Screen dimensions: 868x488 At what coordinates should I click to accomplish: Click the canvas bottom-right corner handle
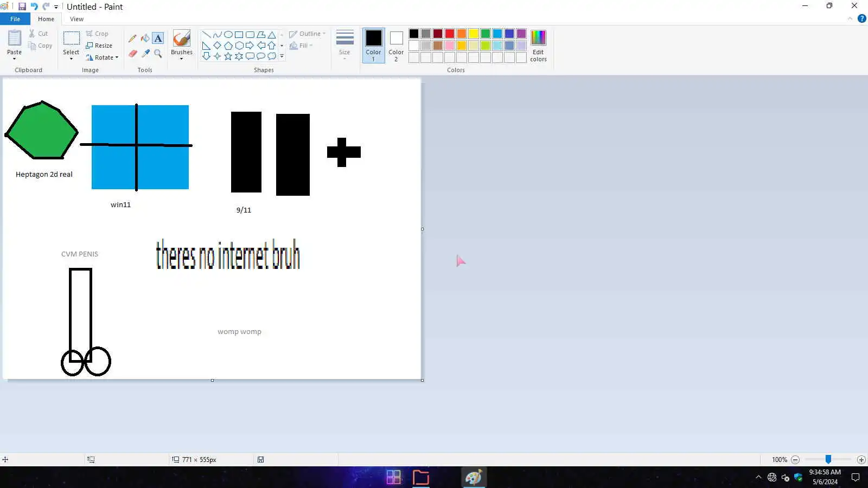423,380
